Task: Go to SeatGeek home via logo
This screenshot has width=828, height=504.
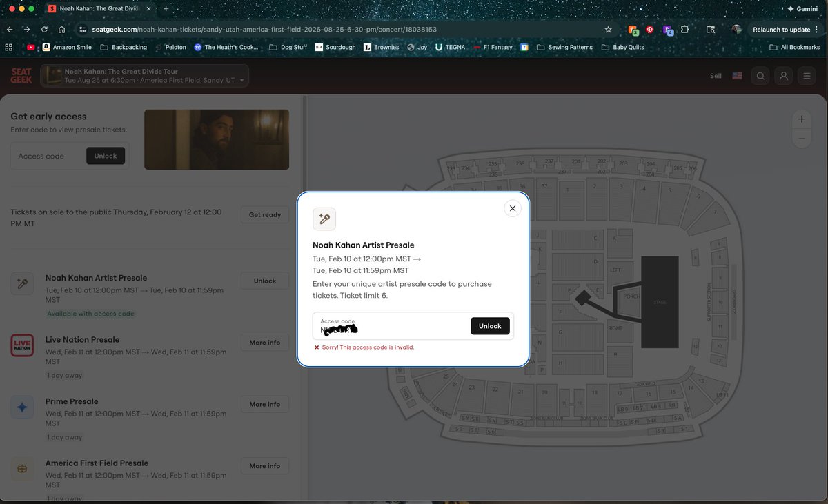Action: pos(21,76)
